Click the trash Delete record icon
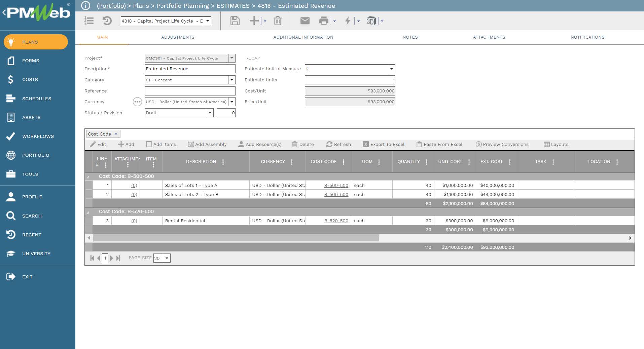The image size is (644, 349). click(278, 21)
